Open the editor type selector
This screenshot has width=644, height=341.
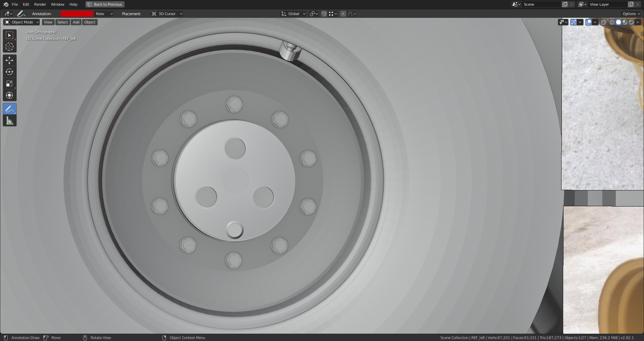tap(8, 14)
